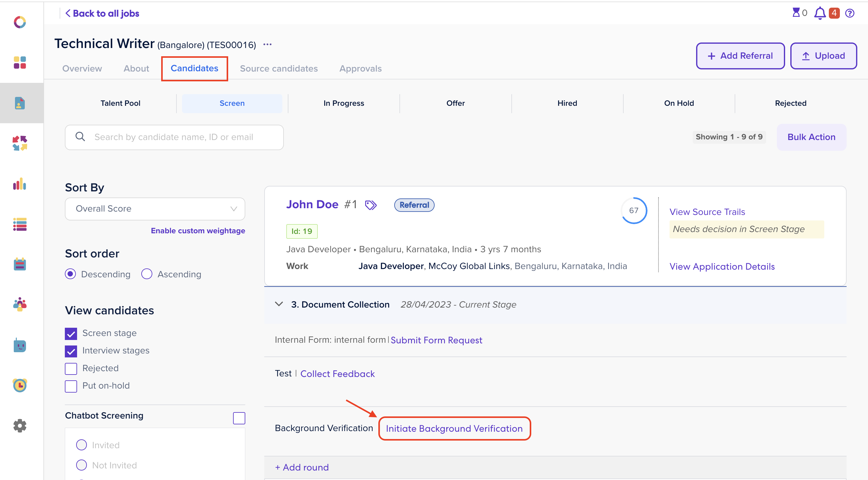Click Enable custom weightage link
The height and width of the screenshot is (480, 868).
(198, 231)
